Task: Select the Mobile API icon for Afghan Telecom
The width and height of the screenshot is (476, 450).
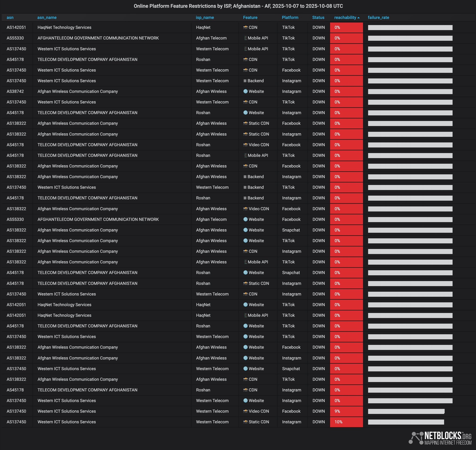Action: 245,38
